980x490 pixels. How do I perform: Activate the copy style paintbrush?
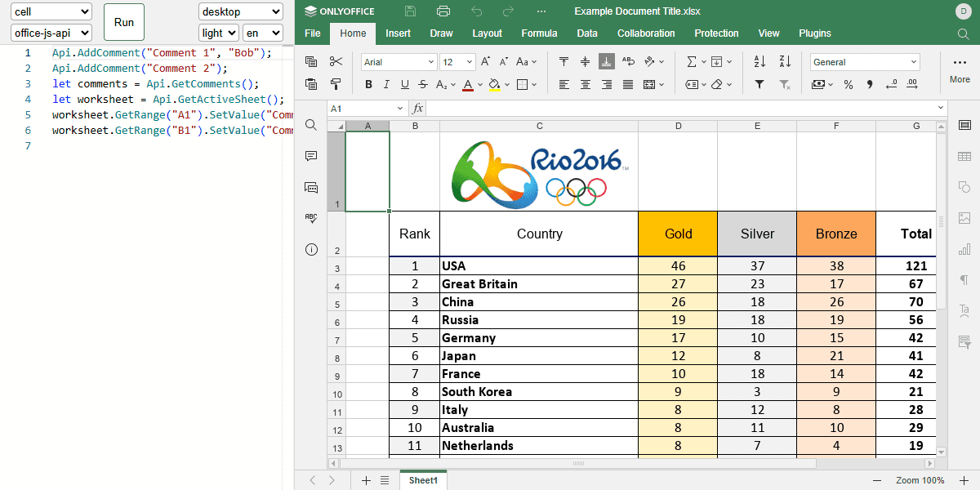coord(336,84)
